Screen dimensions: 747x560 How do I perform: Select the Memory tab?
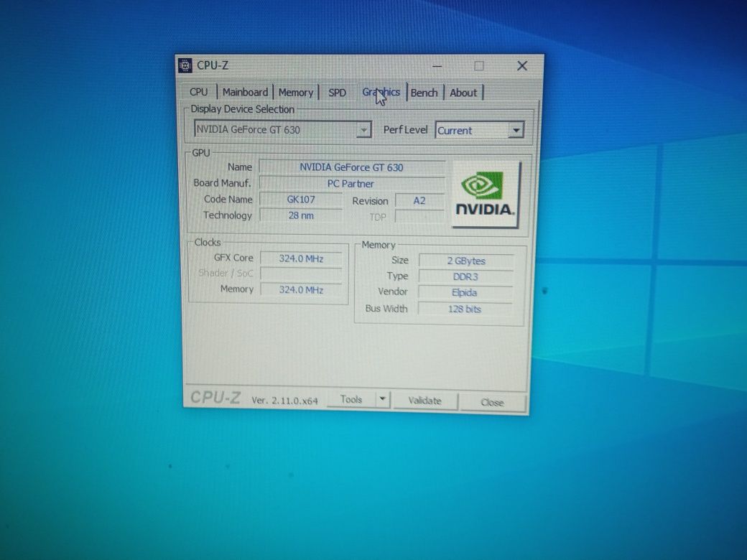296,93
